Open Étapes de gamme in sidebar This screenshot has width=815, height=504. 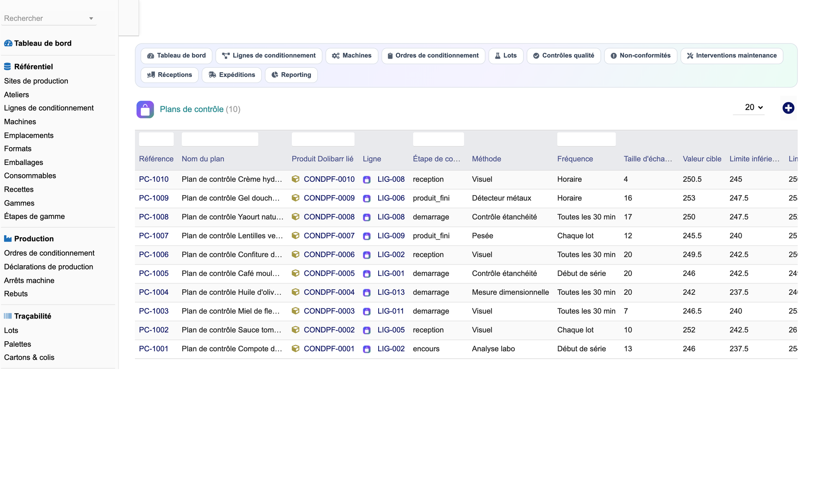tap(34, 216)
